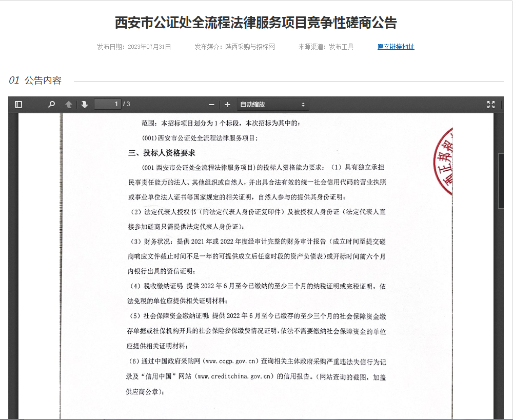Open the find-in-document search tool

[51, 104]
